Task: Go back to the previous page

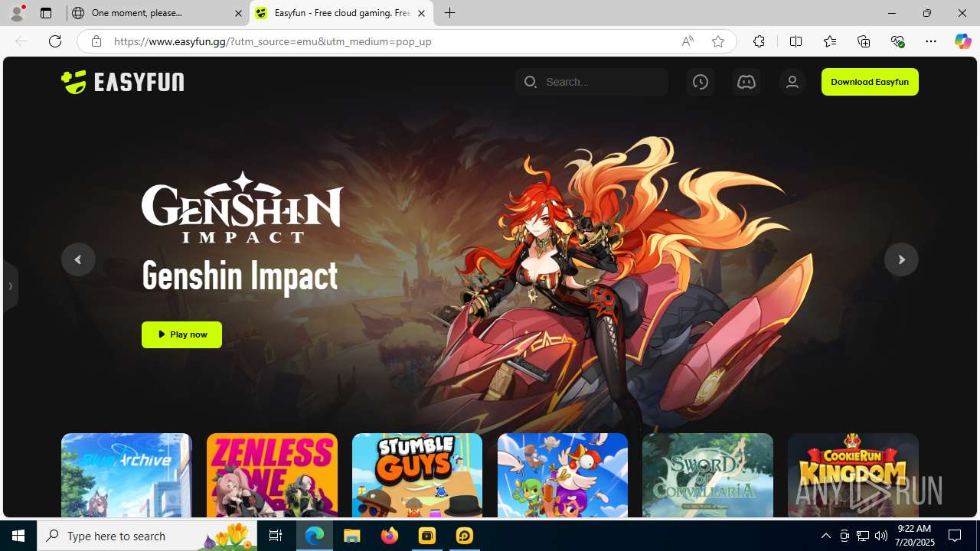Action: [x=21, y=41]
